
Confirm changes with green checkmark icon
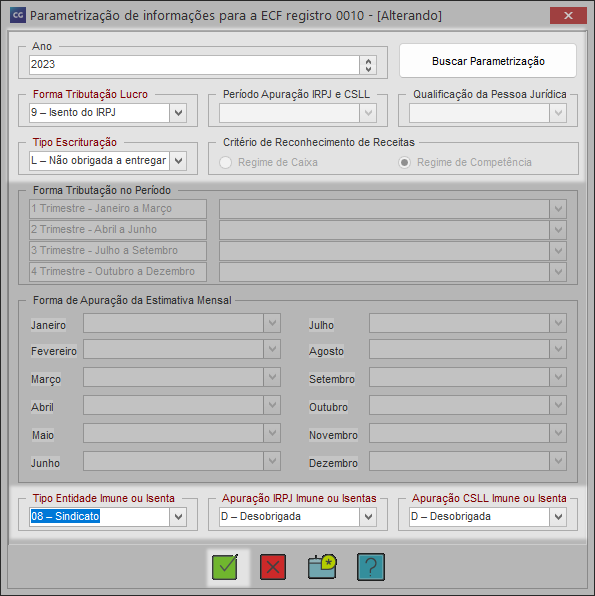pos(225,567)
